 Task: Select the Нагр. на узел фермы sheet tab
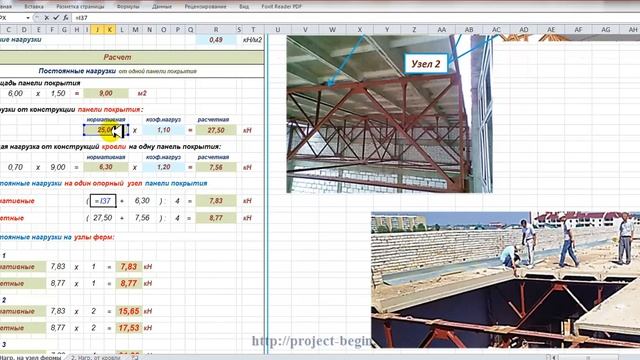point(31,357)
